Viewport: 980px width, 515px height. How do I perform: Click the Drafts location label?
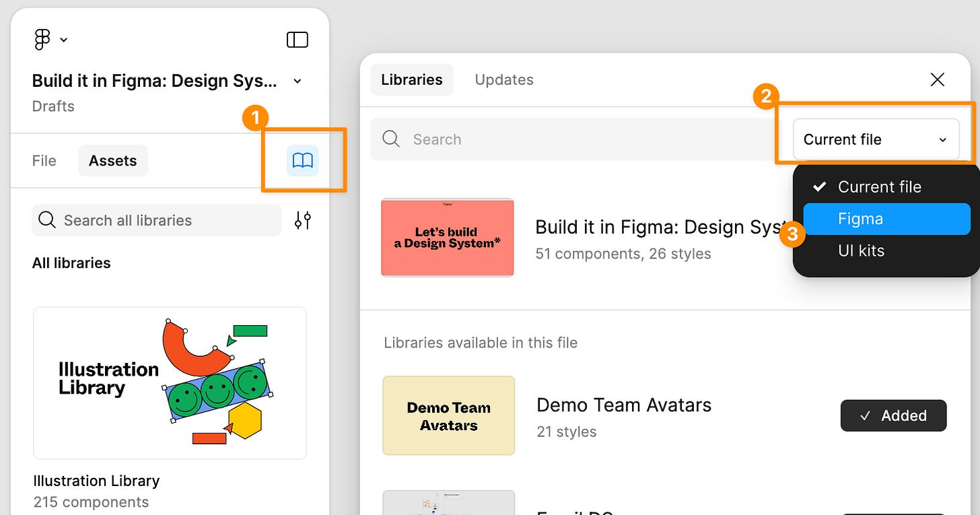click(53, 106)
